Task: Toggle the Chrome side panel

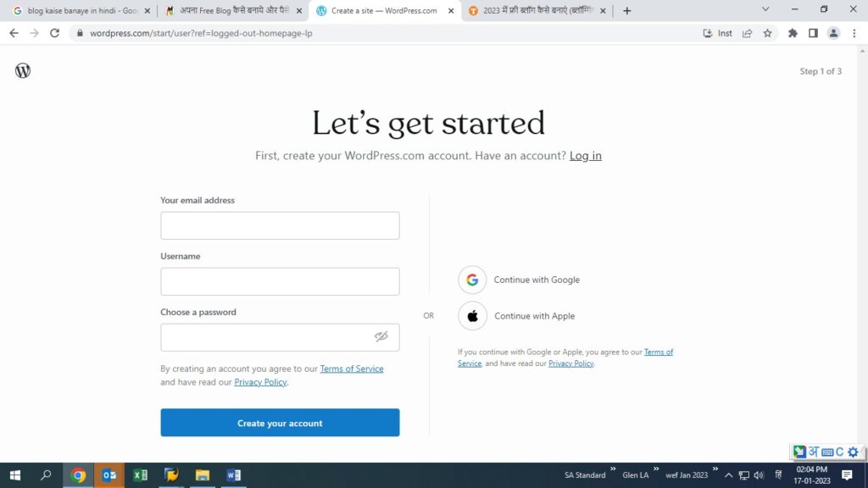Action: pos(813,33)
